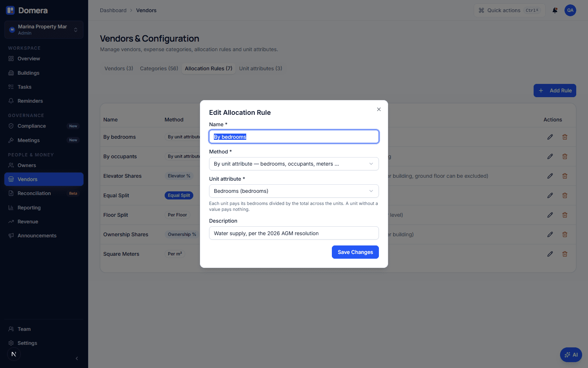The height and width of the screenshot is (368, 588).
Task: Open Reconciliation in the sidebar
Action: click(x=44, y=193)
